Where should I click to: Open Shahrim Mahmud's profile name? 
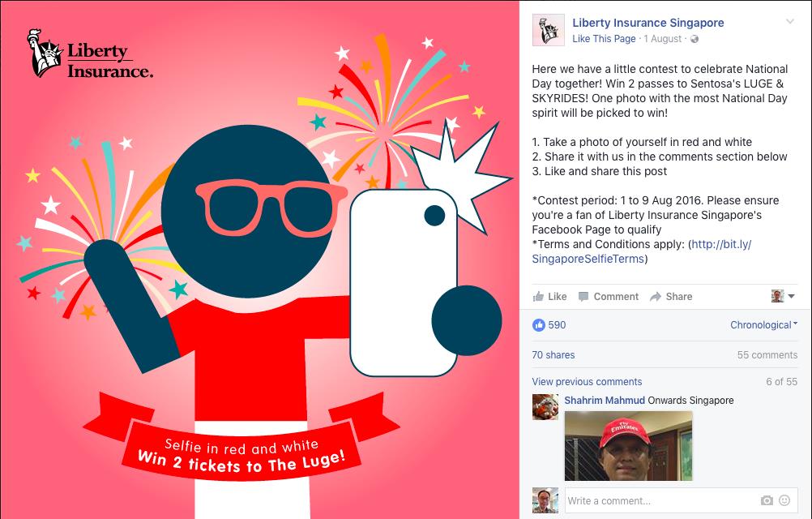click(x=605, y=401)
